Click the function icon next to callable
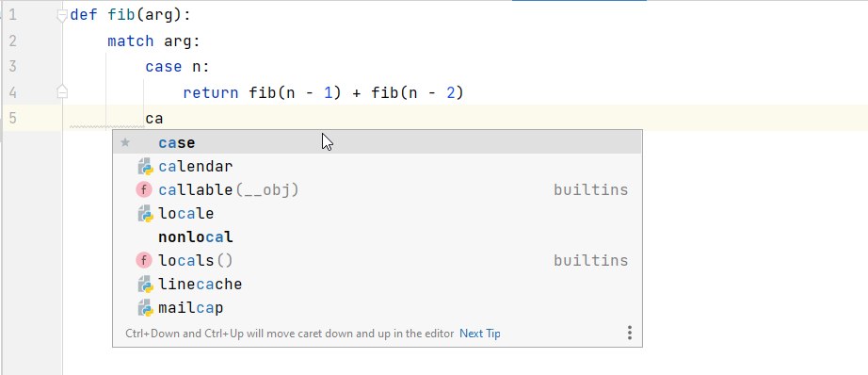The height and width of the screenshot is (375, 868). pyautogui.click(x=144, y=190)
